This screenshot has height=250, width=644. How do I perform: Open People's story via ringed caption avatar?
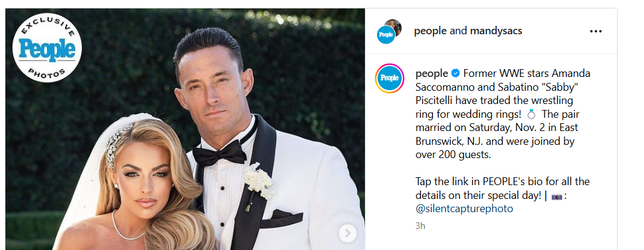coord(390,78)
